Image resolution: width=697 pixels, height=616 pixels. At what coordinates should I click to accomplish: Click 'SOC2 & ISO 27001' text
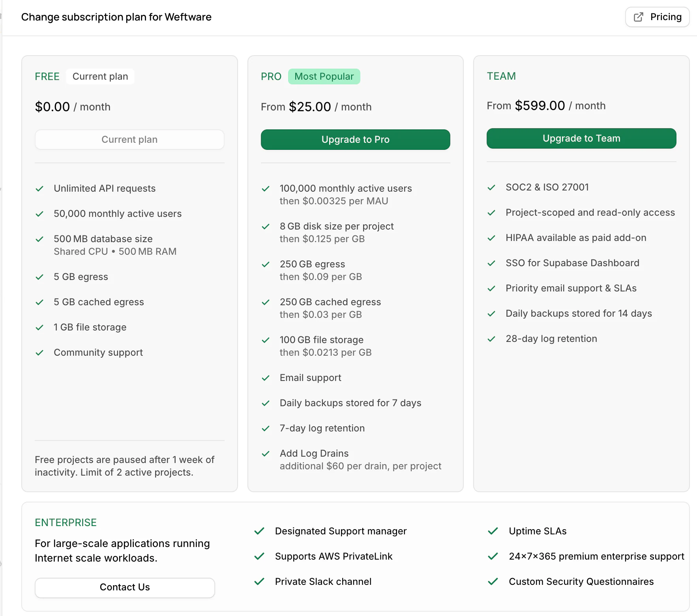547,187
